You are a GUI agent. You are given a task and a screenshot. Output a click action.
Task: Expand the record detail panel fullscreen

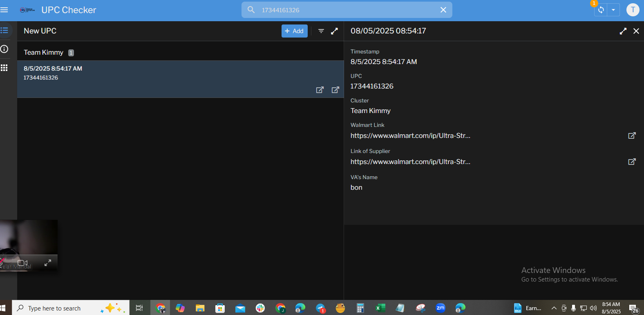click(623, 31)
